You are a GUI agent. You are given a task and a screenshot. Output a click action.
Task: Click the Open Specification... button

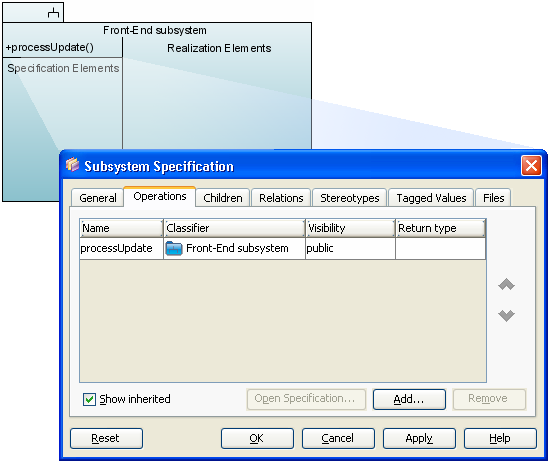point(306,399)
